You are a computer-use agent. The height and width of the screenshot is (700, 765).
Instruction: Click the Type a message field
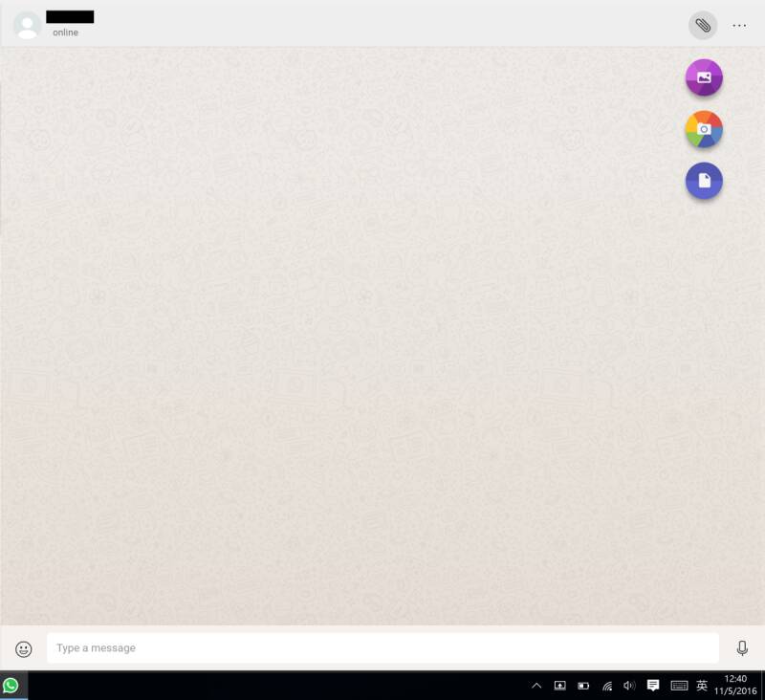pos(382,647)
